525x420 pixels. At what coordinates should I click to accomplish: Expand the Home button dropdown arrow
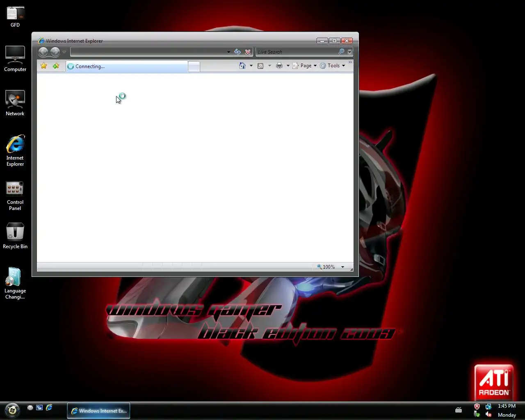[x=251, y=66]
